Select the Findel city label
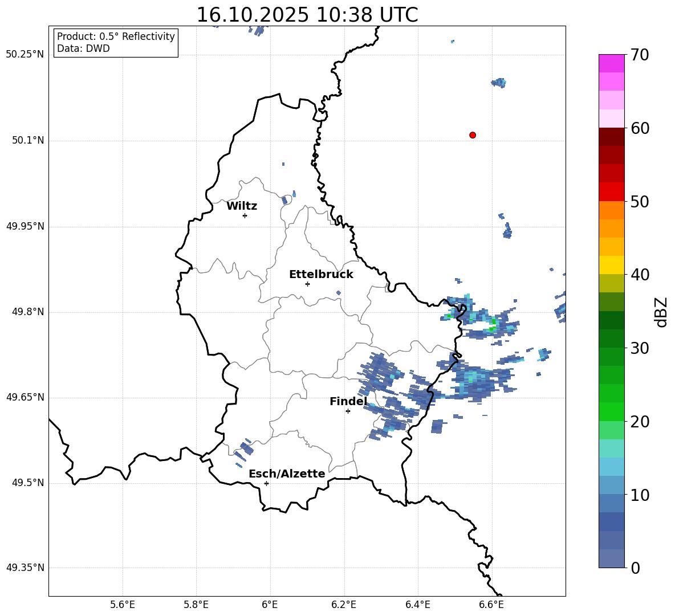The width and height of the screenshot is (675, 616). (x=348, y=401)
